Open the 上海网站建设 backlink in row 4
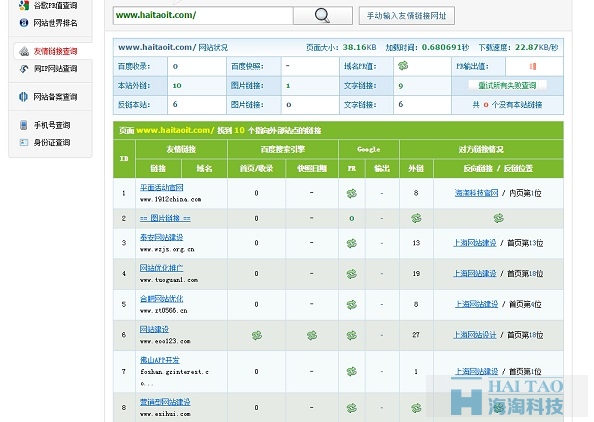Screen dimensions: 594x422 click(x=475, y=274)
